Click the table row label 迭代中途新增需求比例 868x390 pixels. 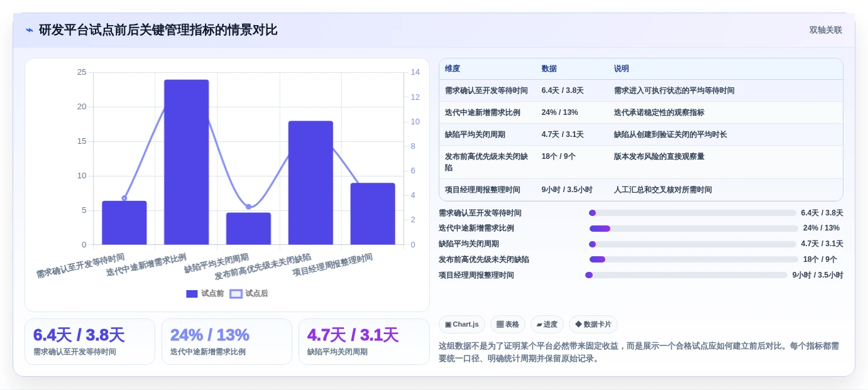pyautogui.click(x=483, y=112)
